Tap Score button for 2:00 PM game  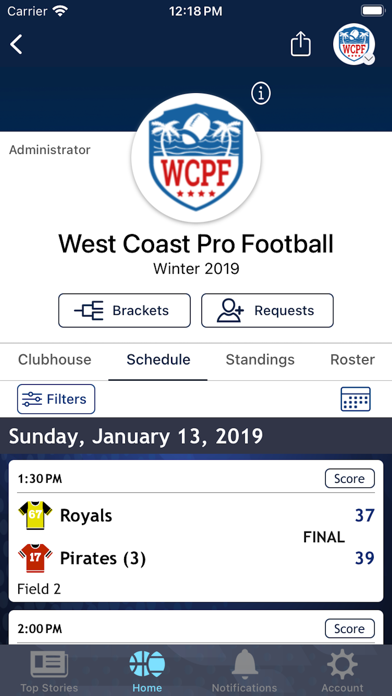pos(350,629)
